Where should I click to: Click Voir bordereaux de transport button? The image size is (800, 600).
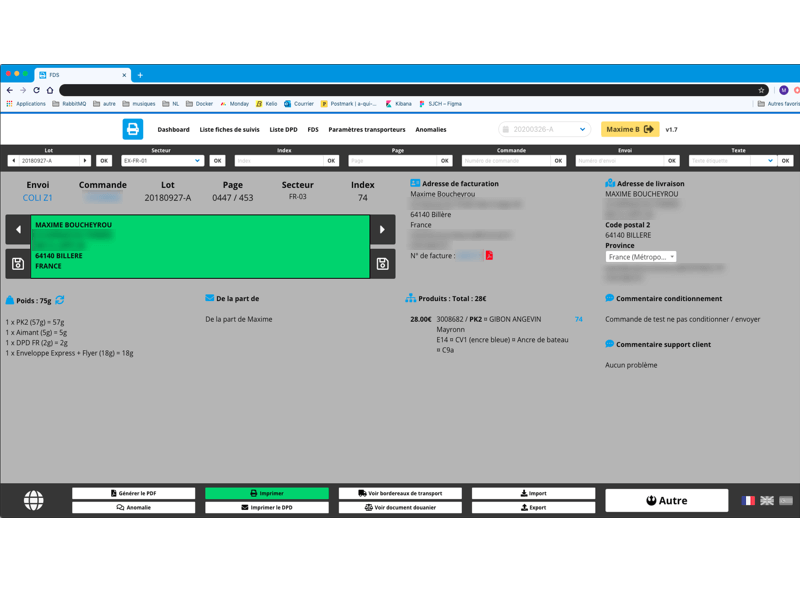(400, 493)
